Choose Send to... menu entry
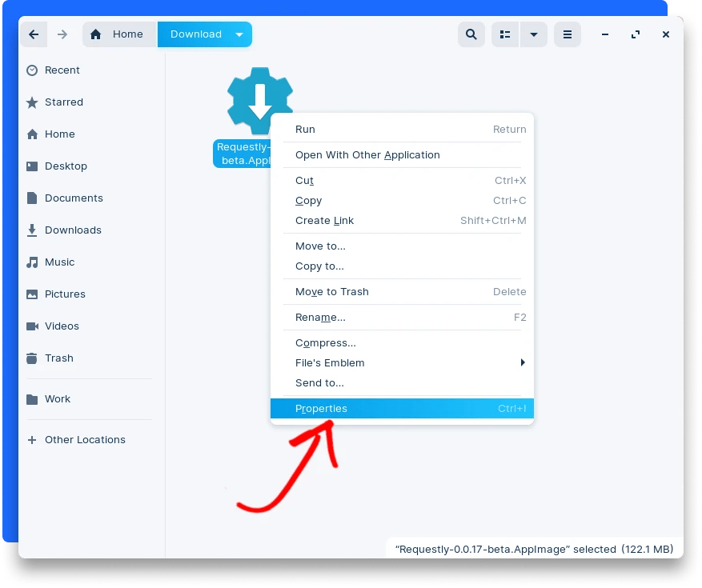 click(x=402, y=383)
